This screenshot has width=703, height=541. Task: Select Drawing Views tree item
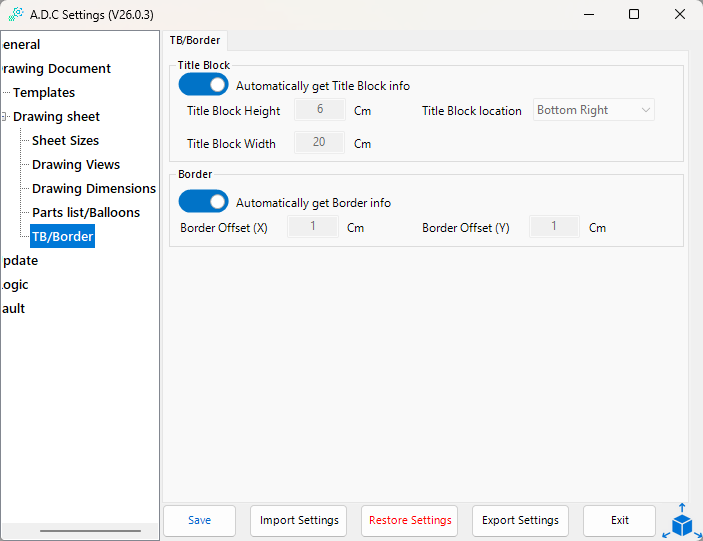tap(75, 165)
